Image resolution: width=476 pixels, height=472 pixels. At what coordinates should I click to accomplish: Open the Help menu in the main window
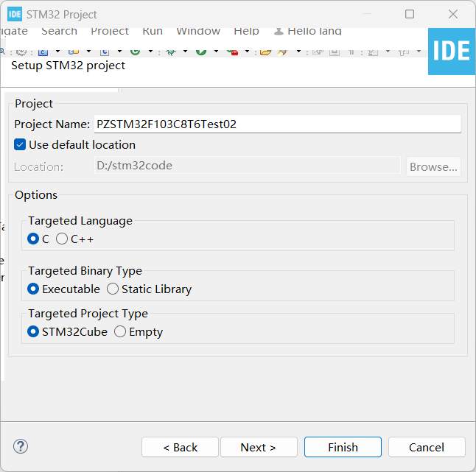(246, 31)
